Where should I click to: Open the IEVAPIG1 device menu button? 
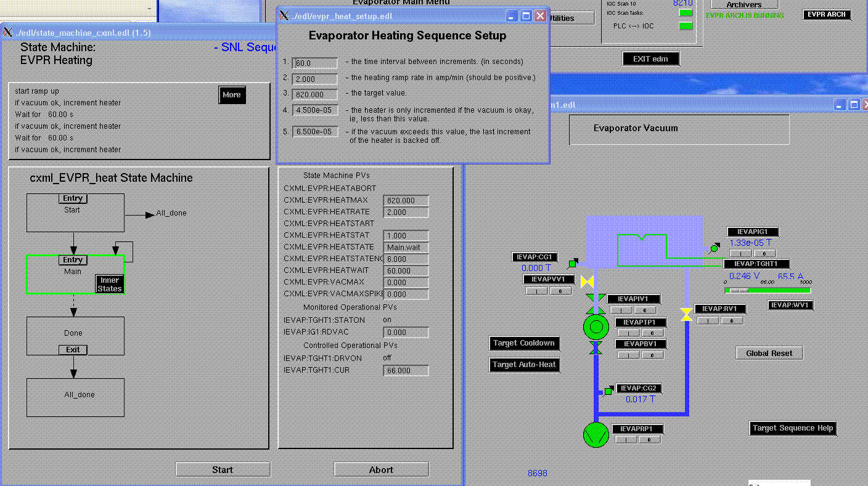[753, 232]
